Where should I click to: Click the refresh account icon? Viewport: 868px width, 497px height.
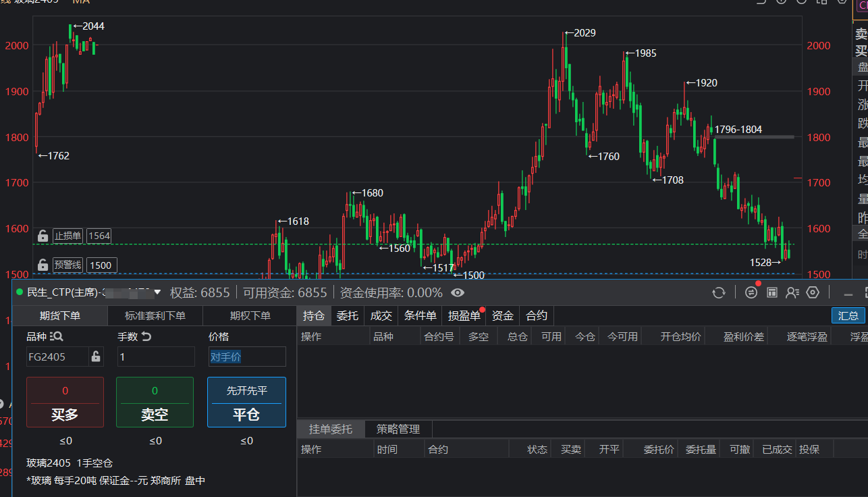(719, 292)
